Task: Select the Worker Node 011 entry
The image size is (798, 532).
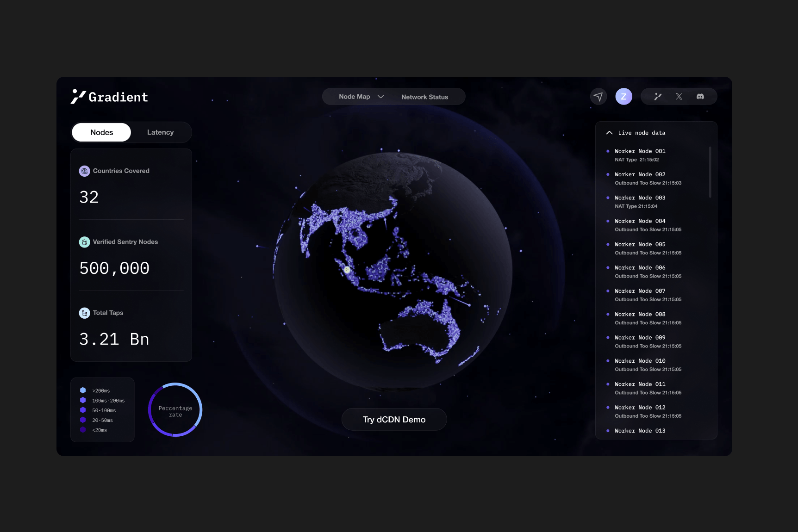Action: point(648,389)
